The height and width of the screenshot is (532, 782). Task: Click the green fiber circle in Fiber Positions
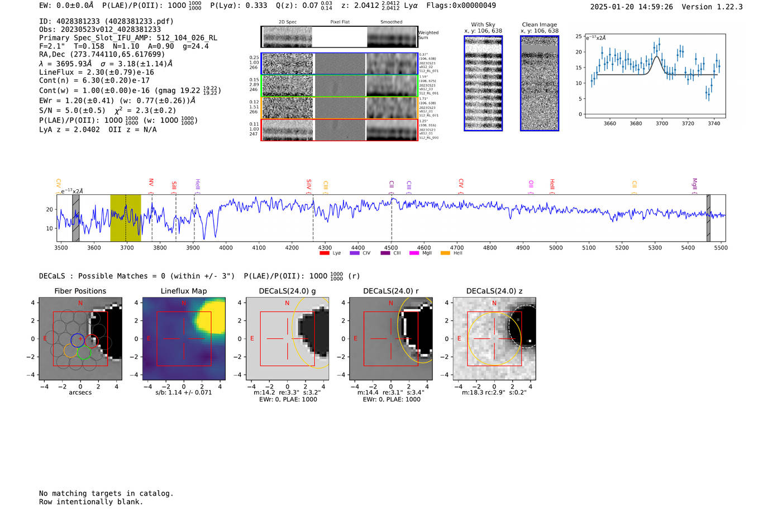(x=84, y=352)
